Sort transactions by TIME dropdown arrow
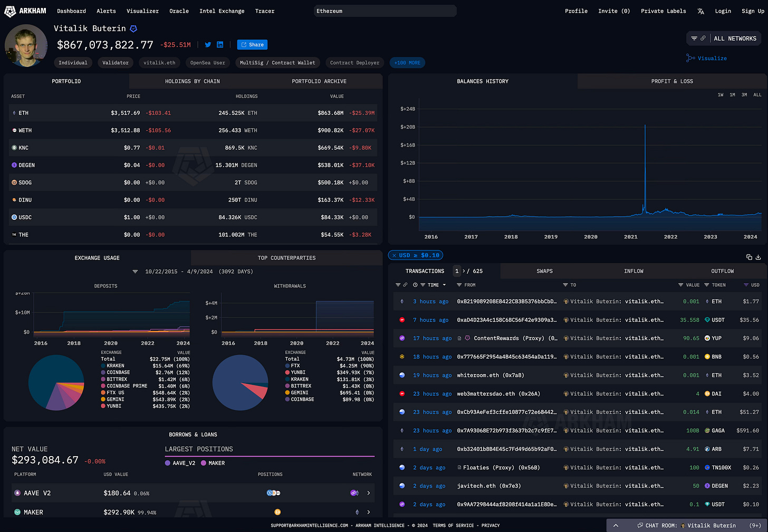 pos(444,285)
